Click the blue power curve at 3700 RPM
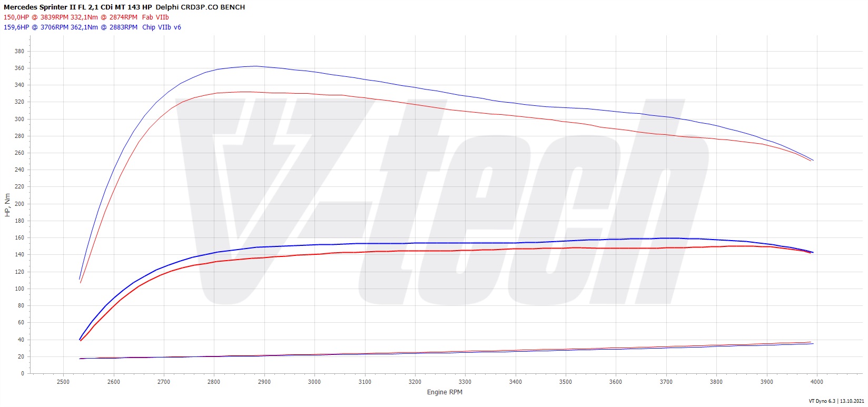 (666, 238)
